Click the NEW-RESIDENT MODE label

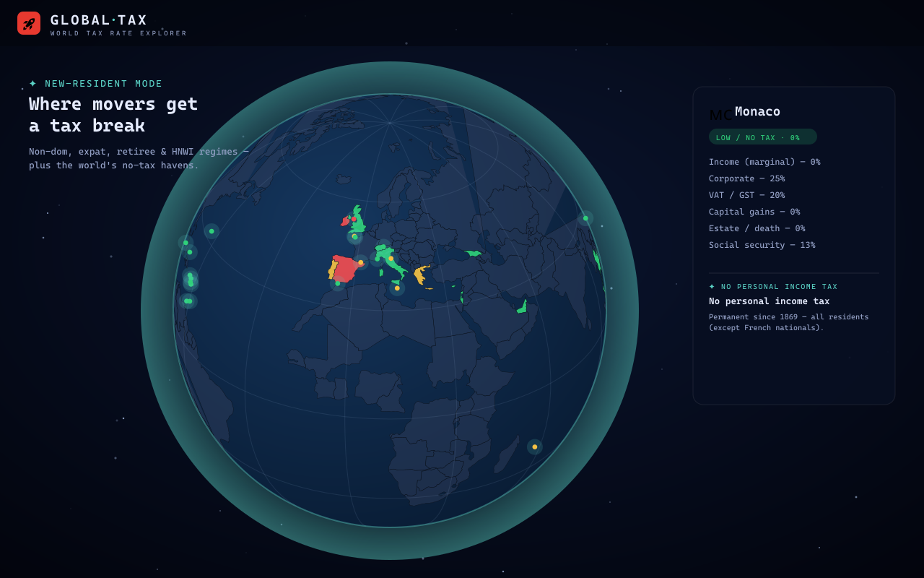click(104, 84)
